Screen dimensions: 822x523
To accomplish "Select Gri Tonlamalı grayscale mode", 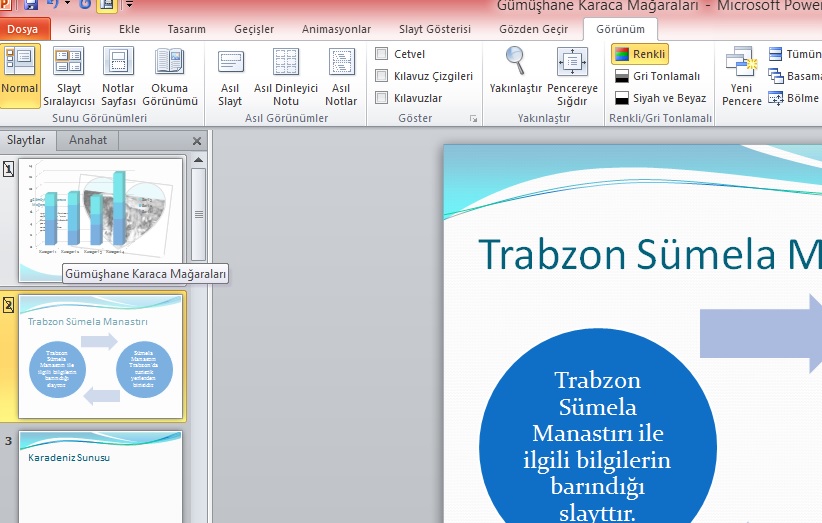I will coord(657,76).
